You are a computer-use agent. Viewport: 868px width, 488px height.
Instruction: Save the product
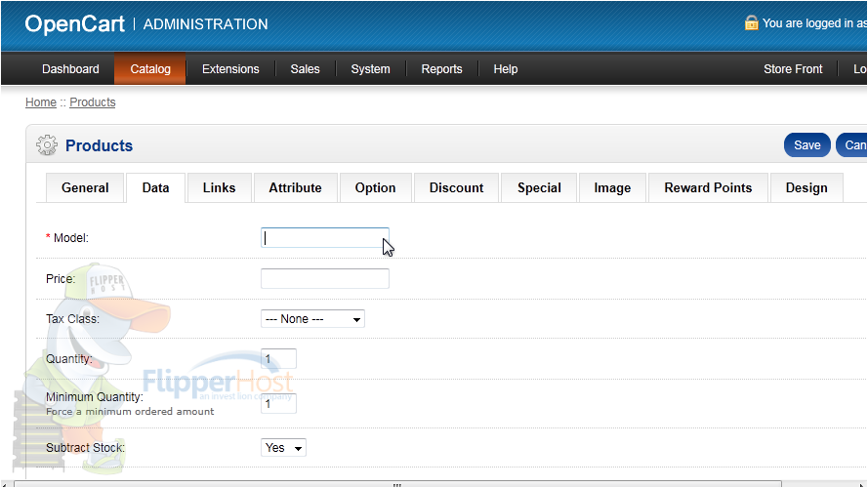807,145
